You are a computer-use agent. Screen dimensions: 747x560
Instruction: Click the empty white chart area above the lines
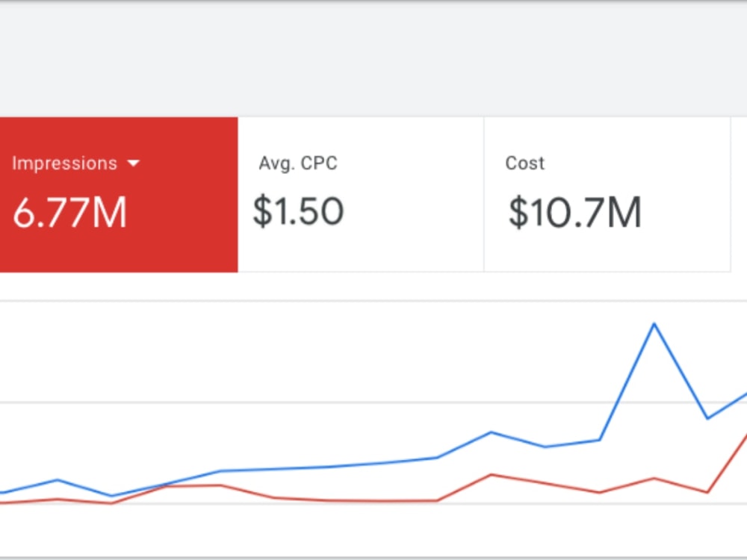click(x=286, y=352)
